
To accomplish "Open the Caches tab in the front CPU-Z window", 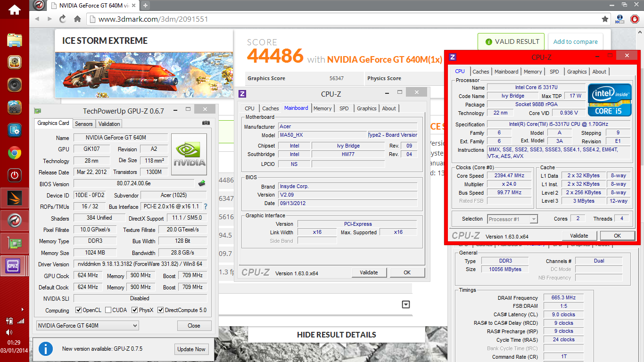I will click(x=481, y=72).
